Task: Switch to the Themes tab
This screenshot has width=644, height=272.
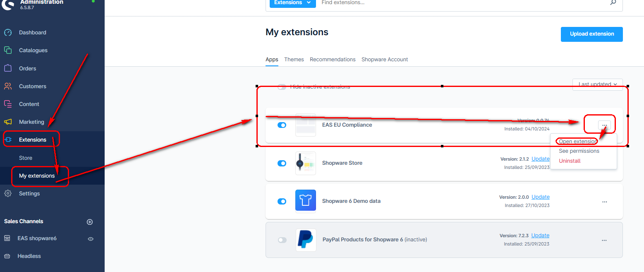Action: [294, 60]
